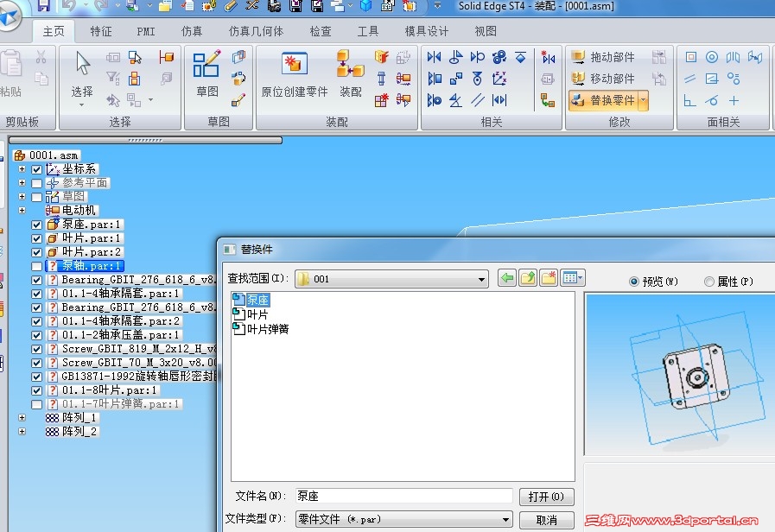Toggle checkbox for 01.1-8叶片.par:1
775x532 pixels.
pyautogui.click(x=36, y=390)
